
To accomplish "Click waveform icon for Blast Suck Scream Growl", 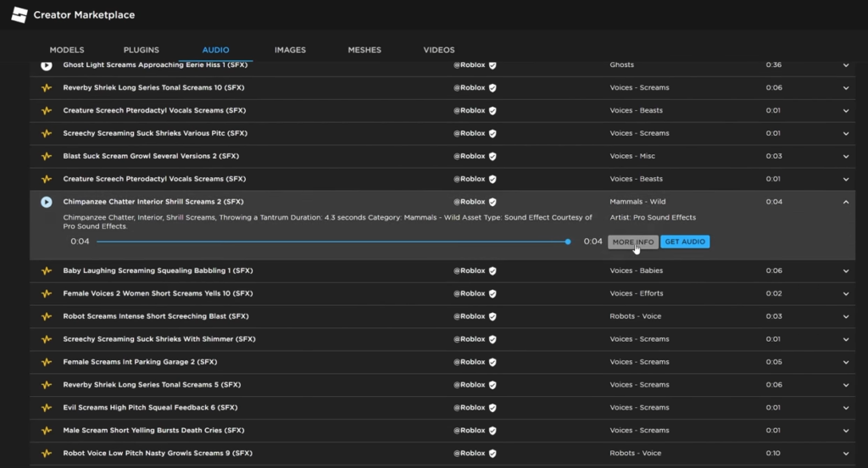I will (x=47, y=156).
